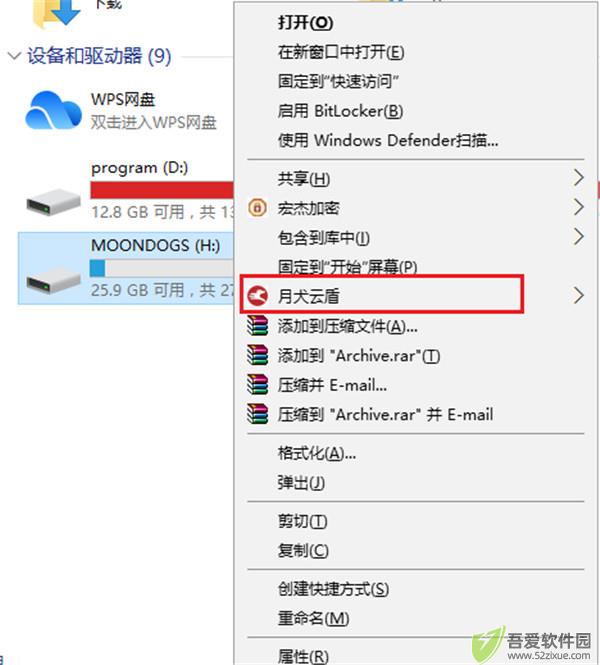This screenshot has width=600, height=665.
Task: Choose 启用 BitLocker(B) menu entry
Action: coord(340,111)
